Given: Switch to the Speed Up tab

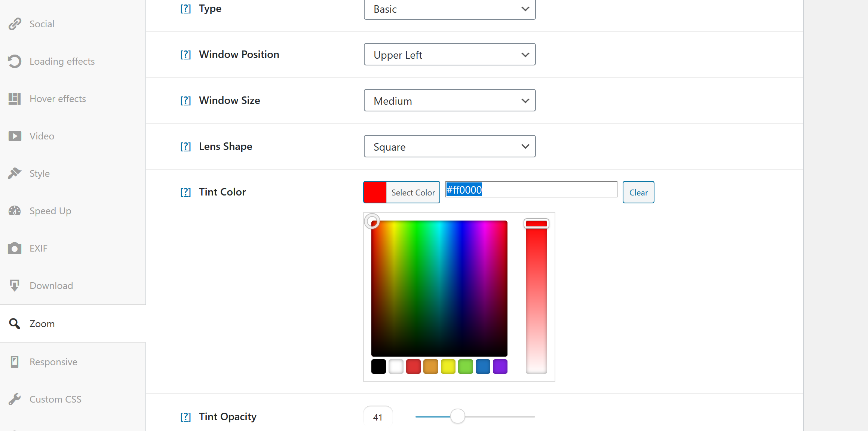Looking at the screenshot, I should coord(73,211).
